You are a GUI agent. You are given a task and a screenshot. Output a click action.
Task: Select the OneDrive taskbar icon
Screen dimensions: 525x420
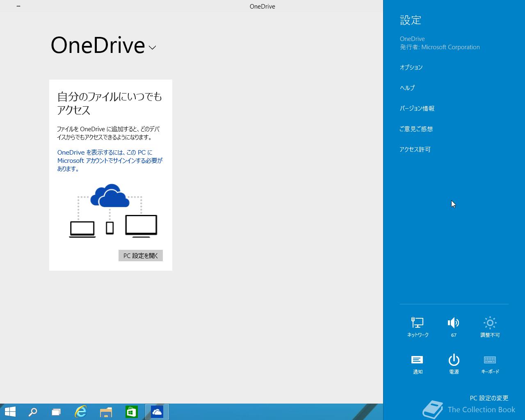pos(157,412)
